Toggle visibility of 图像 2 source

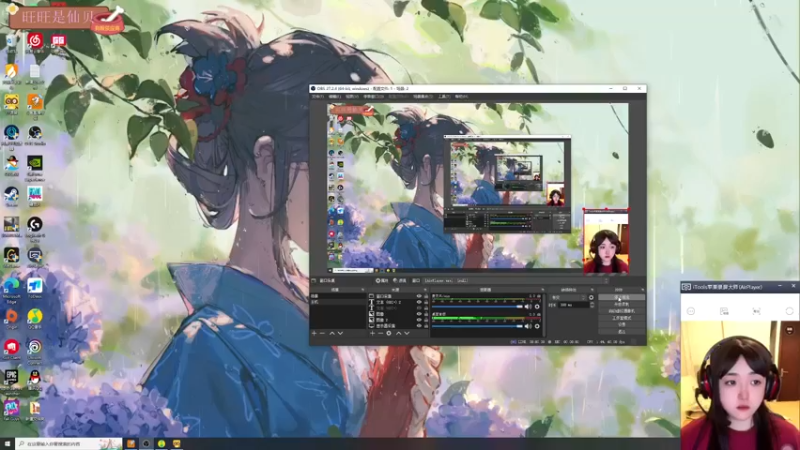point(419,320)
